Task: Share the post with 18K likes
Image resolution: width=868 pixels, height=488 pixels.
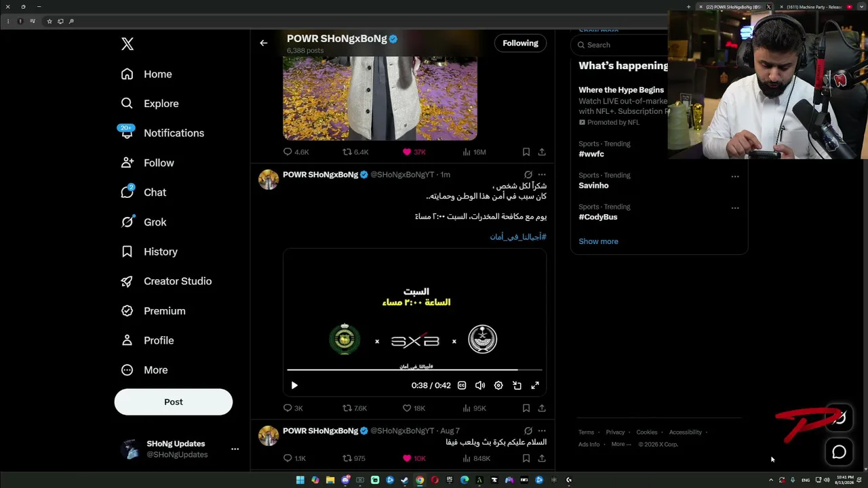Action: click(x=542, y=408)
